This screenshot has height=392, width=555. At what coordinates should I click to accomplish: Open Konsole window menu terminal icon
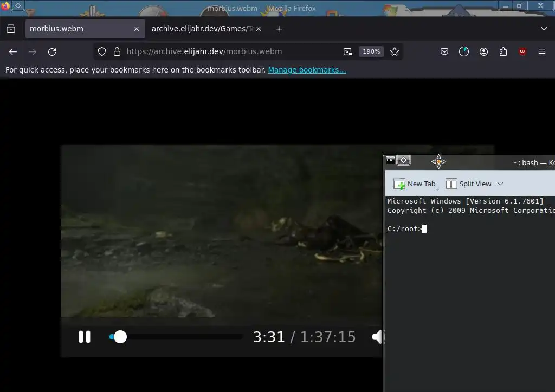click(390, 160)
